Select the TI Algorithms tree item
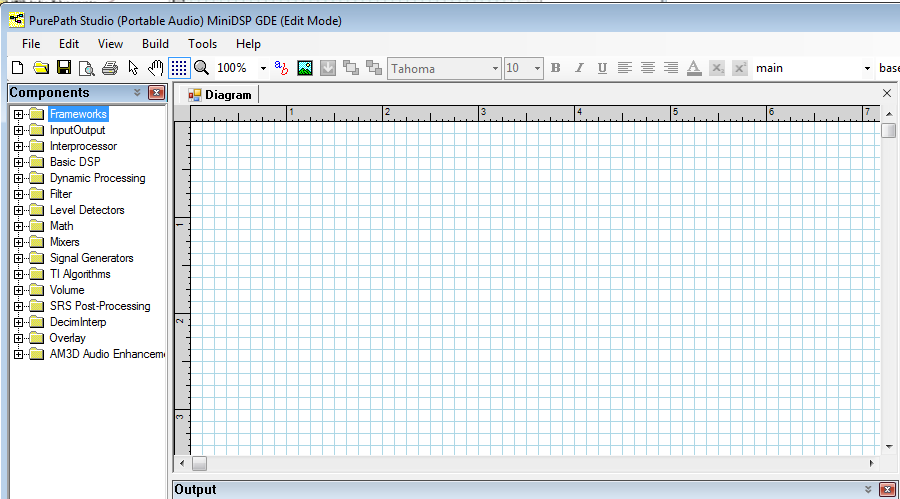 coord(80,274)
